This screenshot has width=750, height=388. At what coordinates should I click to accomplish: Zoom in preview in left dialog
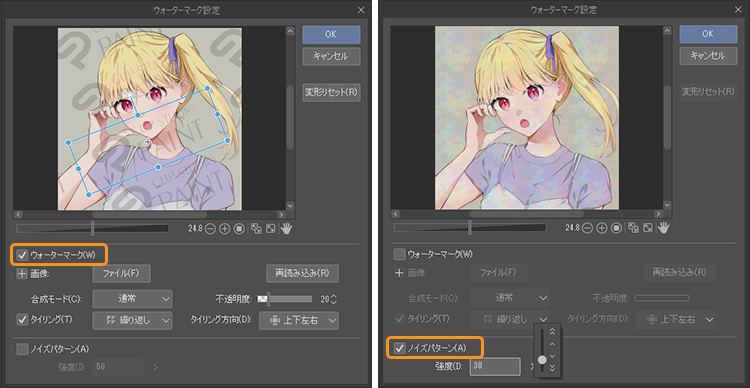pos(224,229)
